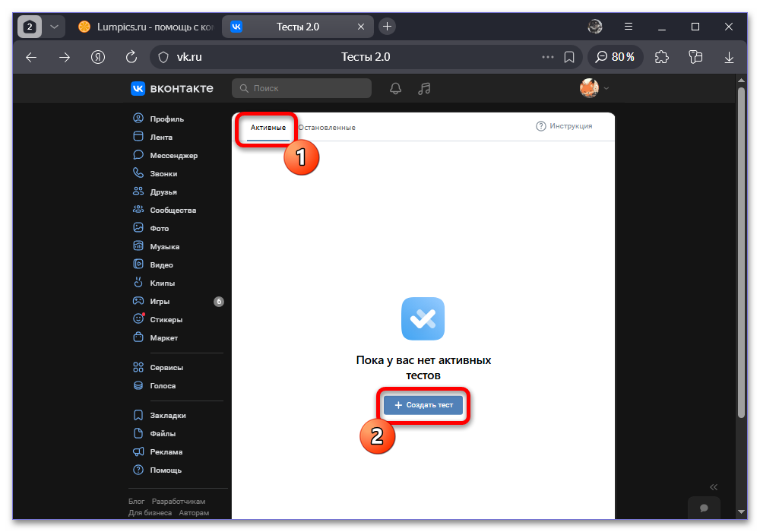Open the site protection shield icon

(163, 57)
